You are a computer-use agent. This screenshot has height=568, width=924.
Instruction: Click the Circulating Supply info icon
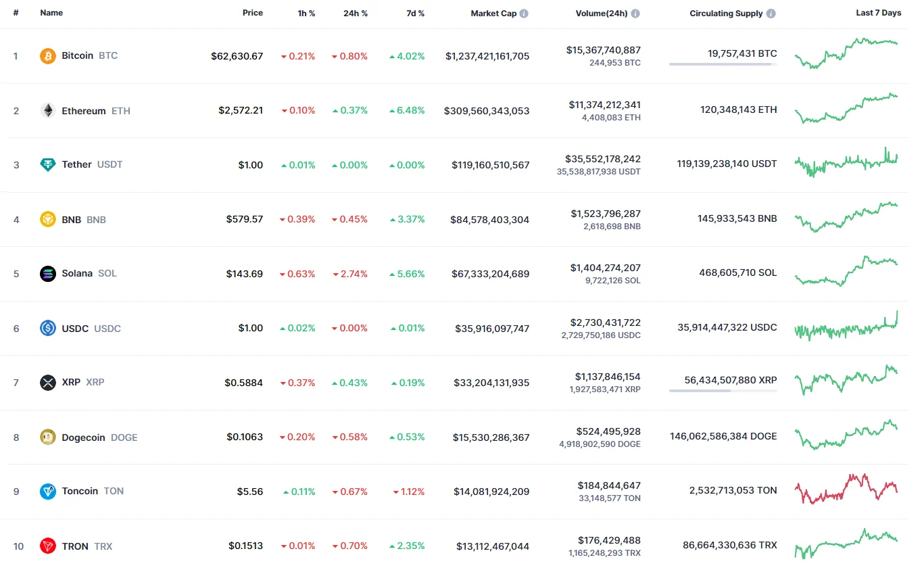click(x=771, y=14)
